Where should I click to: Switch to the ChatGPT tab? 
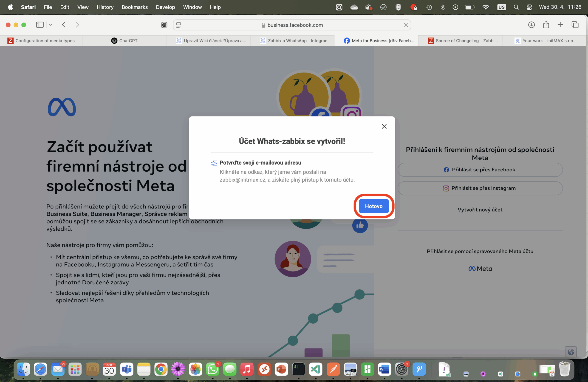pyautogui.click(x=124, y=41)
